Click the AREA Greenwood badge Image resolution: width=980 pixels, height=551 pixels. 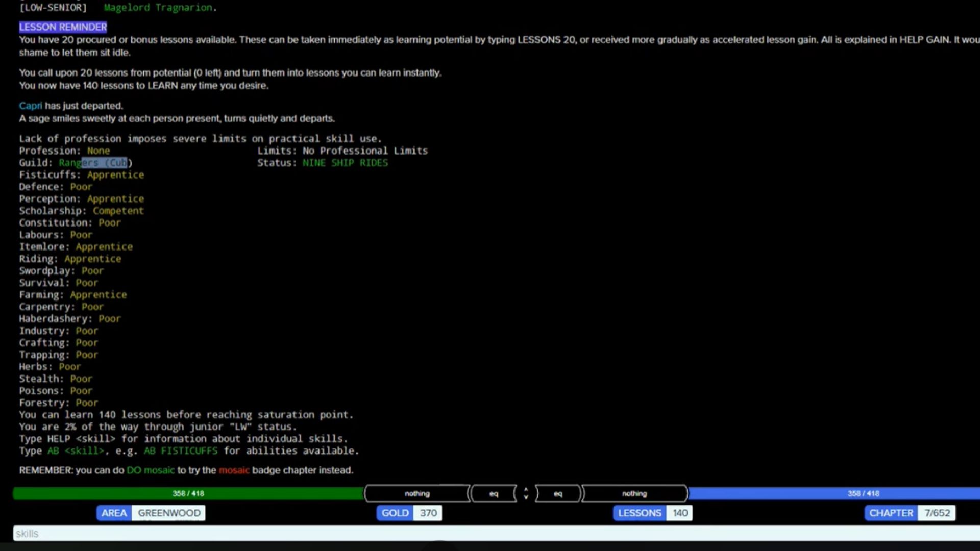coord(151,513)
